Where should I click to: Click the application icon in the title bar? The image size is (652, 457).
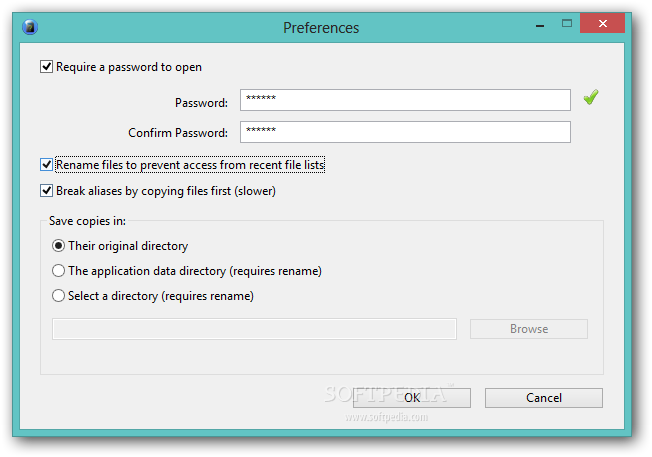click(x=30, y=27)
